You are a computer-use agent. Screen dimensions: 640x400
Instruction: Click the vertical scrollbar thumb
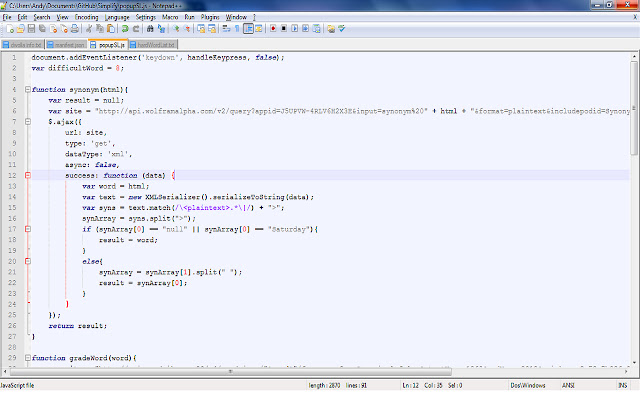click(634, 108)
